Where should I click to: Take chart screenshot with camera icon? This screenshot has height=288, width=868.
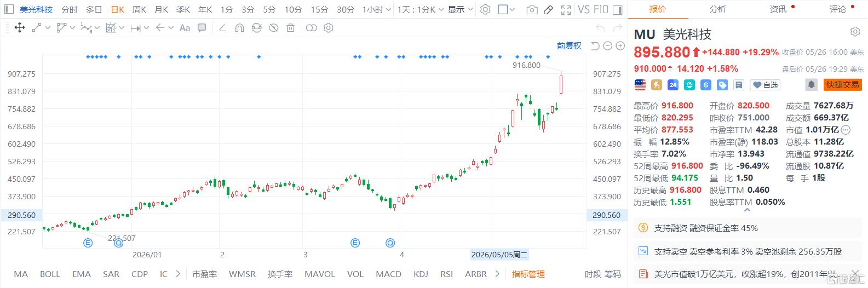point(532,10)
